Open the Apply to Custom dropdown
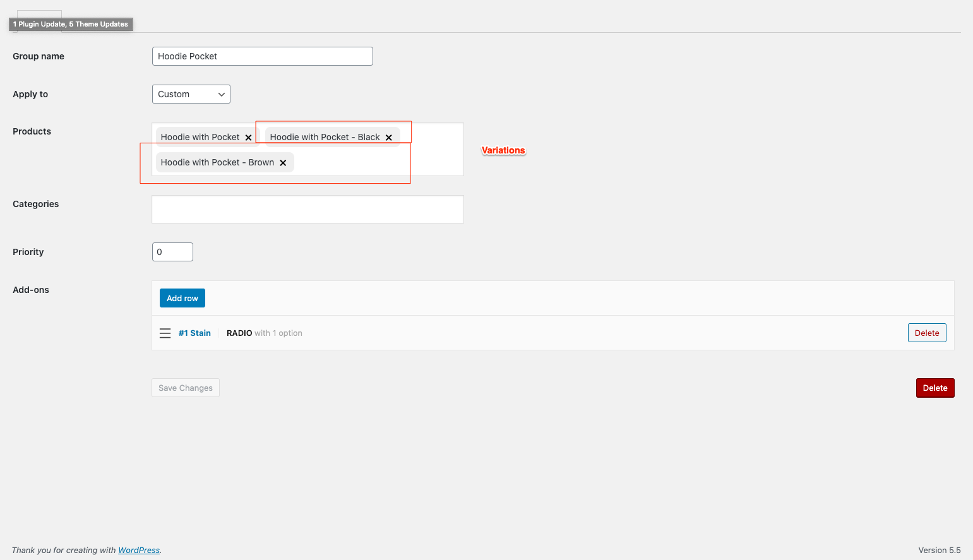The height and width of the screenshot is (560, 973). tap(191, 94)
